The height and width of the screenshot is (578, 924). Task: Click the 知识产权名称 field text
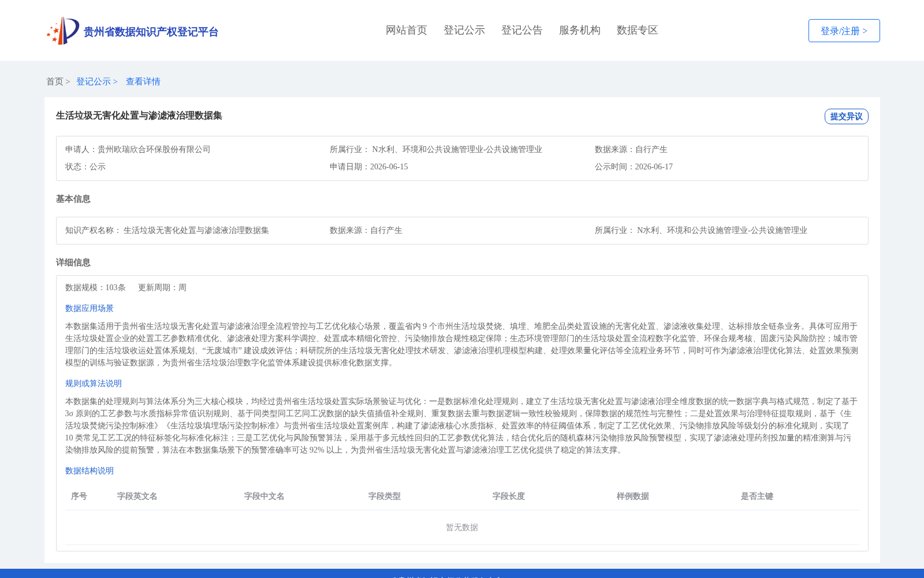(x=167, y=230)
